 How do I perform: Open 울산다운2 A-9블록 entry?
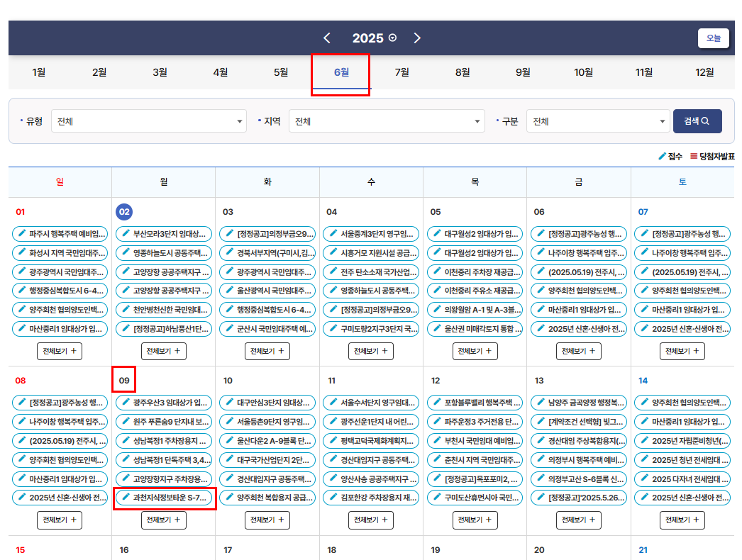[x=267, y=441]
